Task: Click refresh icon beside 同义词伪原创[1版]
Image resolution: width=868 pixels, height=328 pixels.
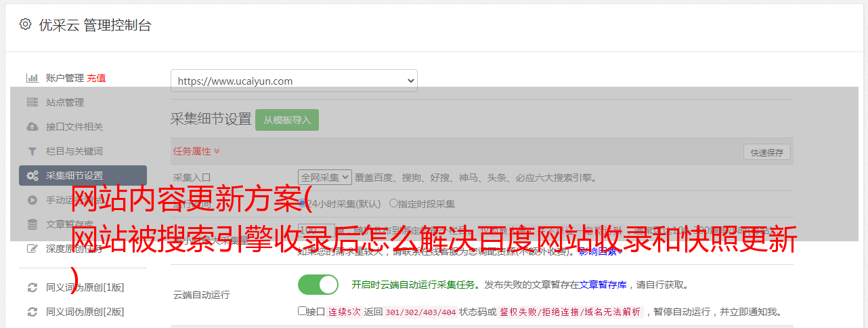Action: [32, 287]
